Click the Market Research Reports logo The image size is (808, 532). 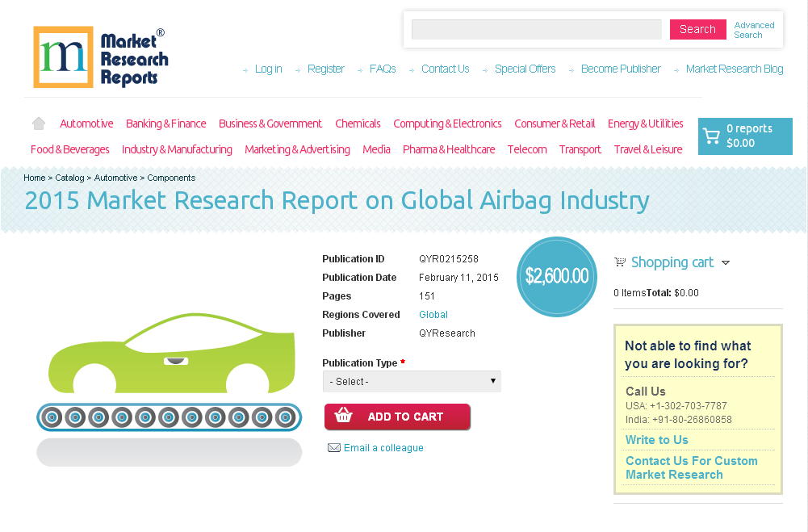tap(99, 57)
